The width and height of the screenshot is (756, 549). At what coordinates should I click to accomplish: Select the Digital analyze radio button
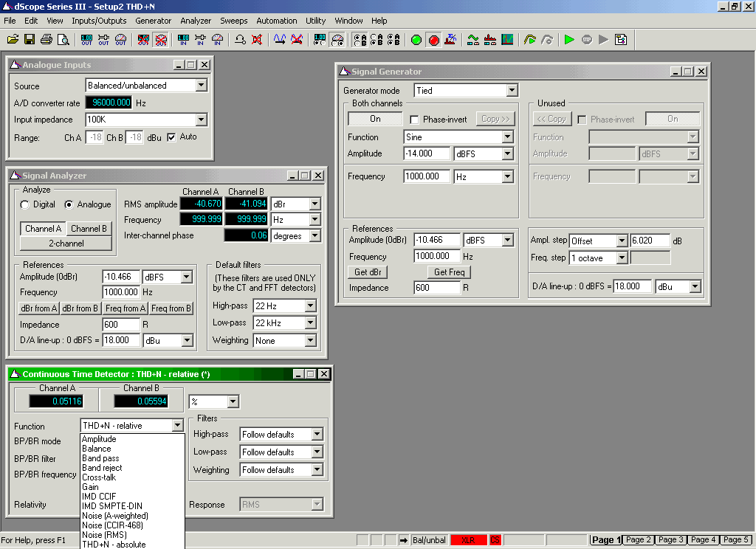tap(24, 205)
